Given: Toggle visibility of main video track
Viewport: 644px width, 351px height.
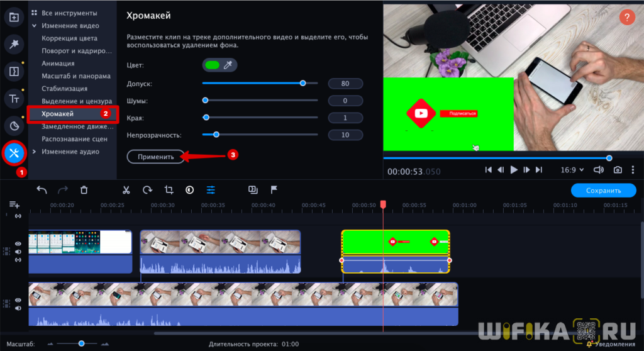Looking at the screenshot, I should [x=18, y=300].
